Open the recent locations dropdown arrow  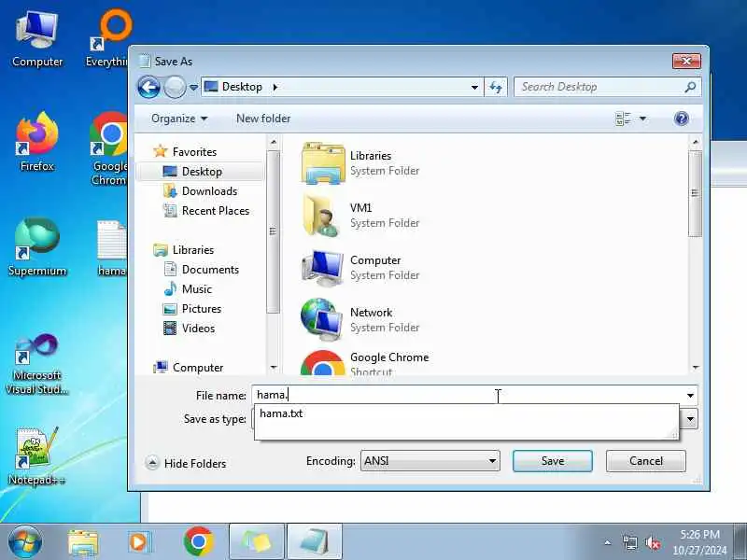click(193, 87)
